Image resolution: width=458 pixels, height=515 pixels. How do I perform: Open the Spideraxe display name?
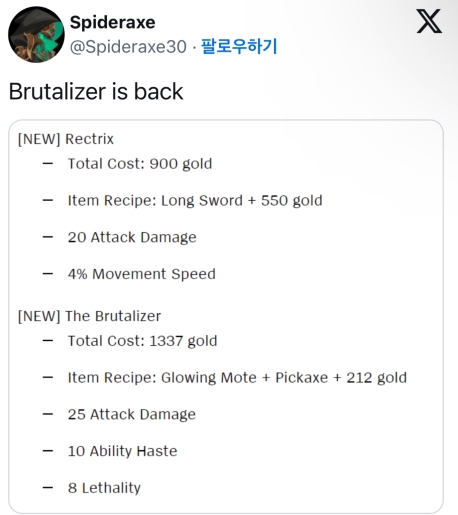(x=112, y=22)
